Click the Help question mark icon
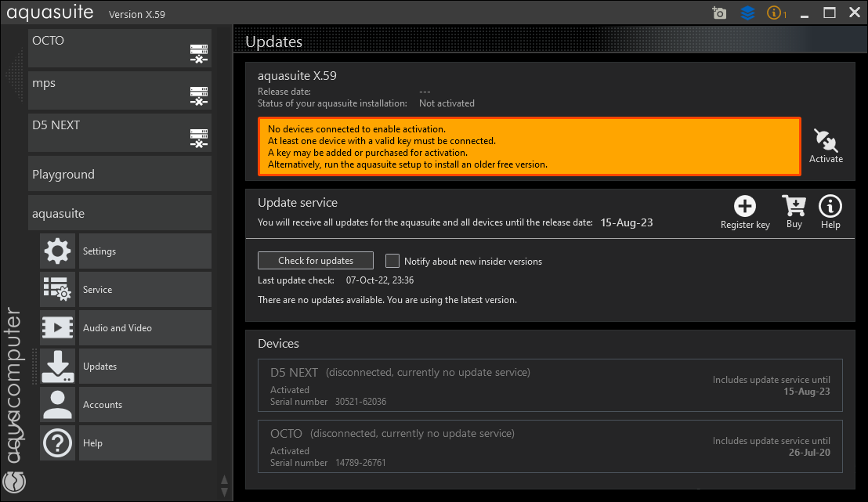 [57, 442]
